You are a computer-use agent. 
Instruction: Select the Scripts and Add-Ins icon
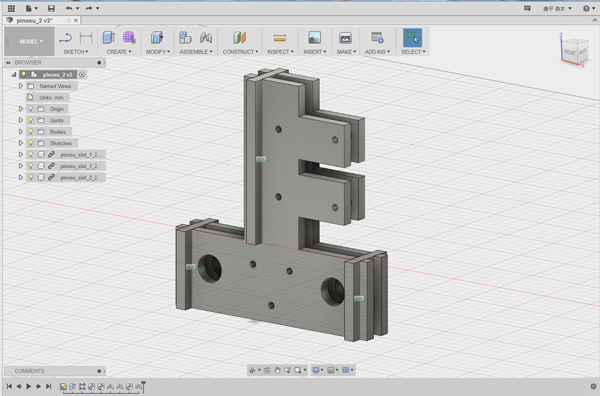tap(377, 37)
